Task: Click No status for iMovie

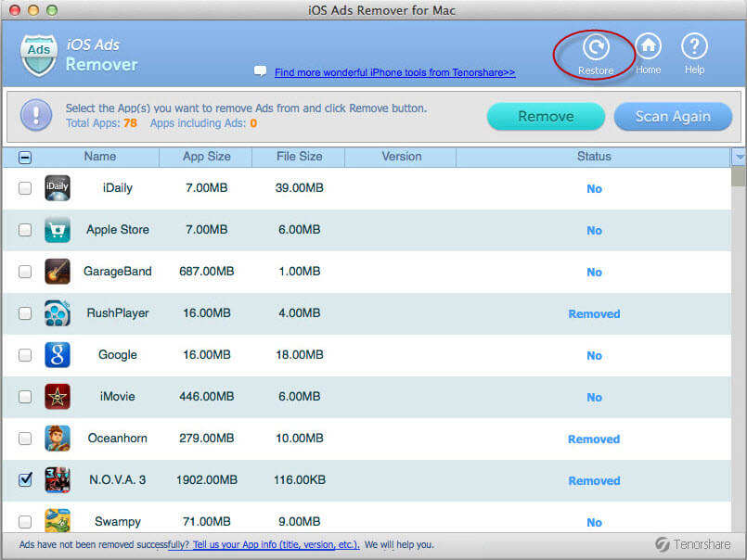Action: click(x=594, y=398)
